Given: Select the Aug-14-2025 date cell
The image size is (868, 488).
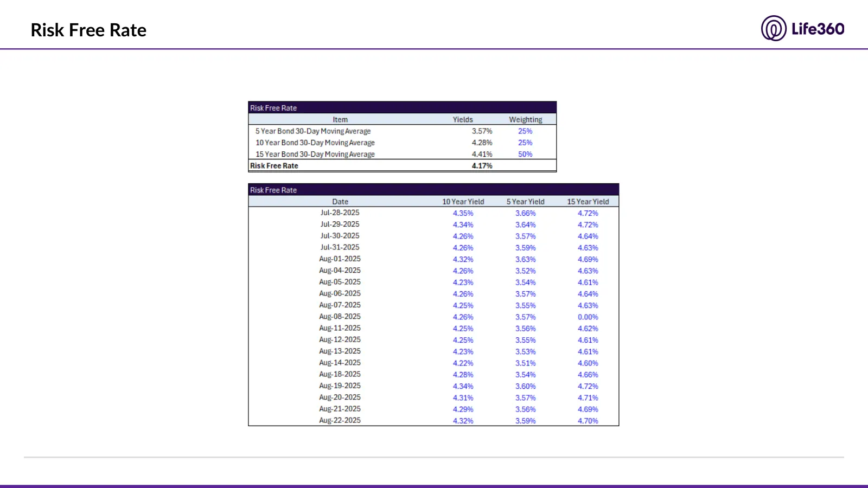Looking at the screenshot, I should [340, 363].
